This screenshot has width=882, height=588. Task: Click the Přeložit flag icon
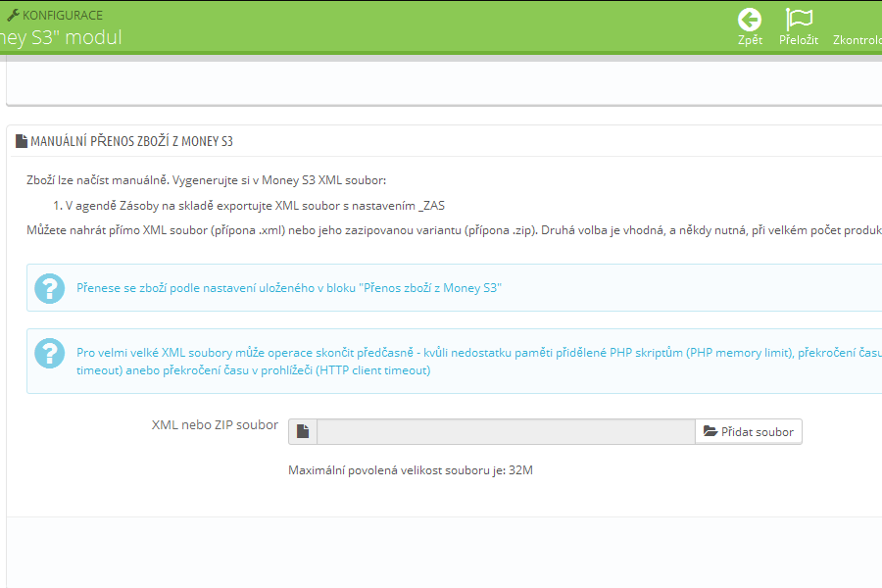point(799,20)
